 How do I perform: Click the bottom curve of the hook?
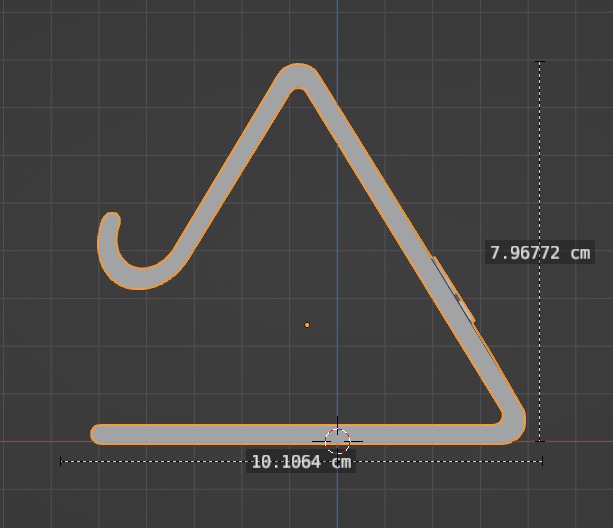pos(140,278)
